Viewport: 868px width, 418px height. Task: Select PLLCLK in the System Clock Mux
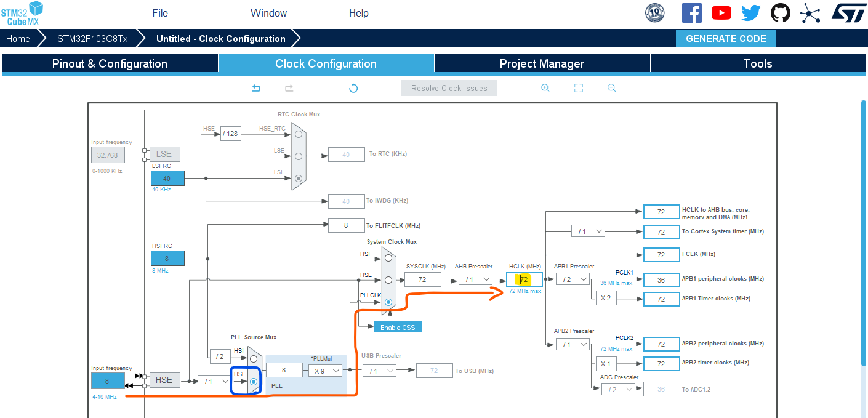[x=388, y=302]
